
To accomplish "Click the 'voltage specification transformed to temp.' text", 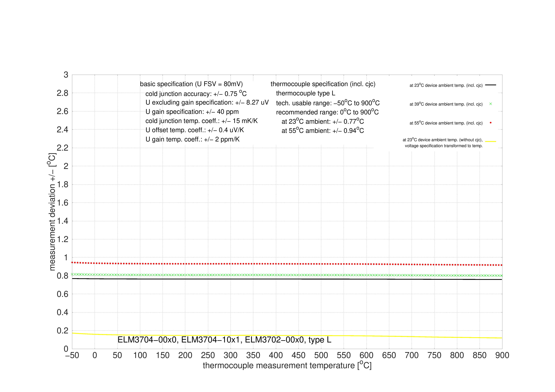I will pyautogui.click(x=444, y=146).
